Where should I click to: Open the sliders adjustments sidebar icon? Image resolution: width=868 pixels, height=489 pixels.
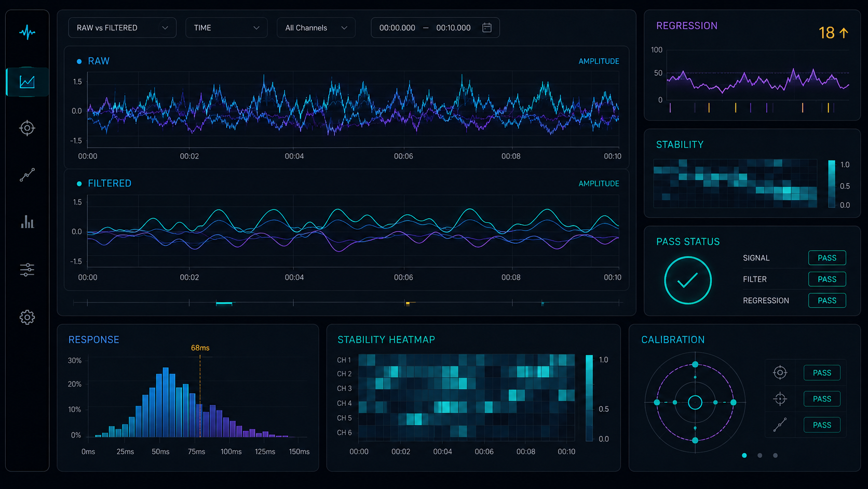coord(27,269)
